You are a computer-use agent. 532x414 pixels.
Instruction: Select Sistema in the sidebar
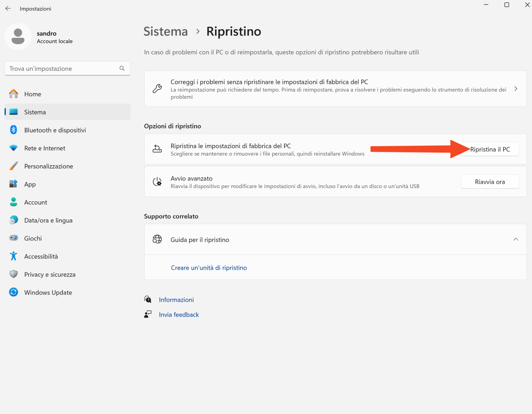tap(67, 112)
